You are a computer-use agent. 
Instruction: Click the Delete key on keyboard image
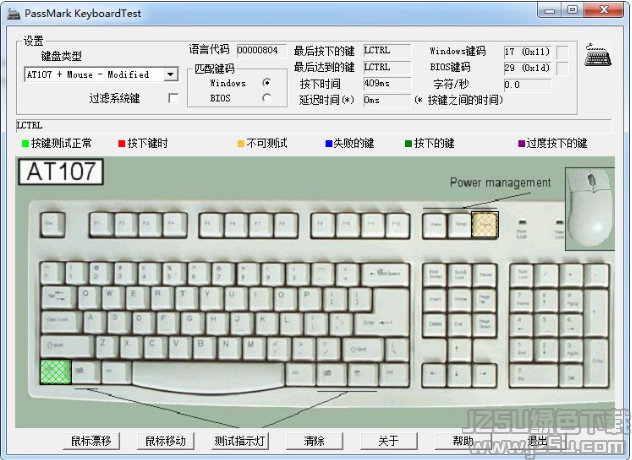435,324
